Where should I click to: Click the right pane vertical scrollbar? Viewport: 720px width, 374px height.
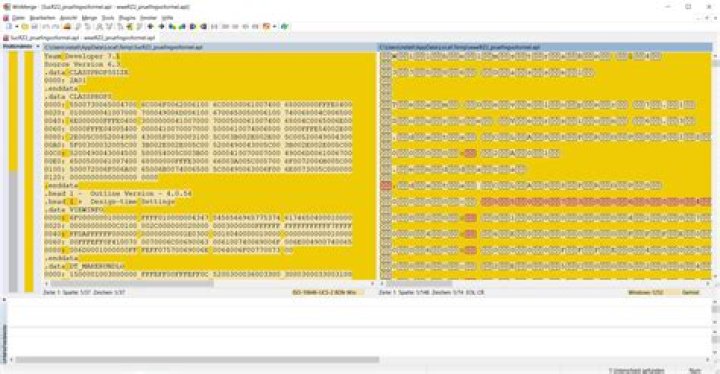coord(716,165)
